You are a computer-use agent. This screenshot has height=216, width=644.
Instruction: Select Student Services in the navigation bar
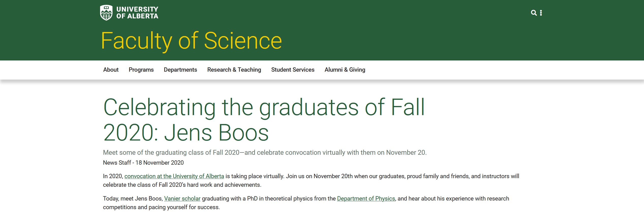pyautogui.click(x=293, y=70)
